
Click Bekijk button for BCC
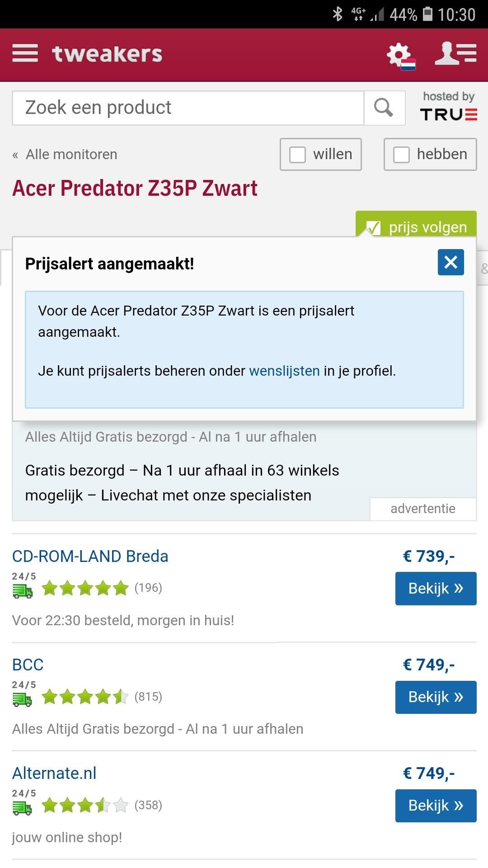436,697
